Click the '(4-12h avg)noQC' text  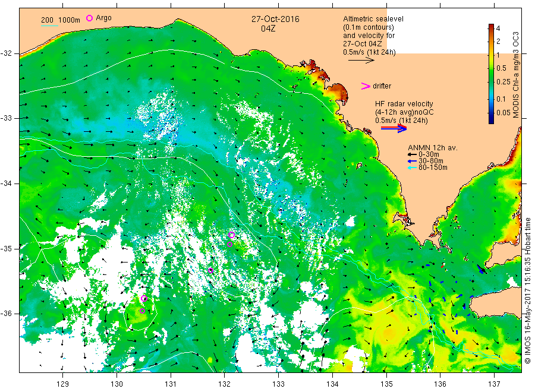[x=404, y=112]
